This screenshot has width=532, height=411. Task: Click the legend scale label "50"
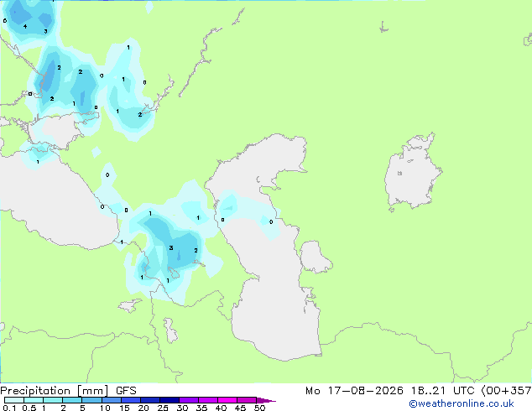(259, 408)
